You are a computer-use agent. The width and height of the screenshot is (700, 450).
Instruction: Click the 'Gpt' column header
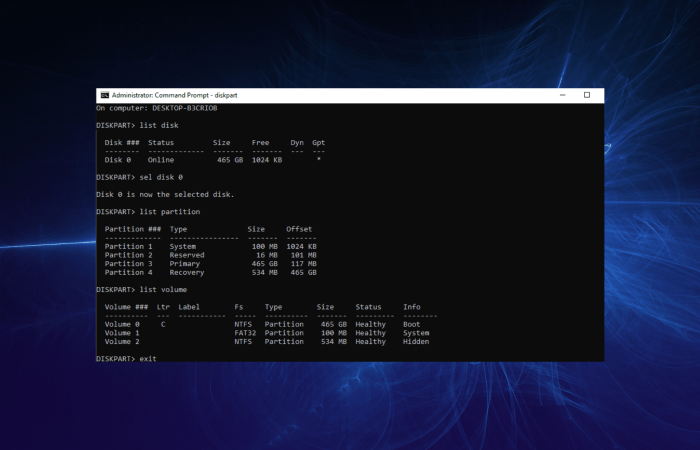pyautogui.click(x=319, y=143)
